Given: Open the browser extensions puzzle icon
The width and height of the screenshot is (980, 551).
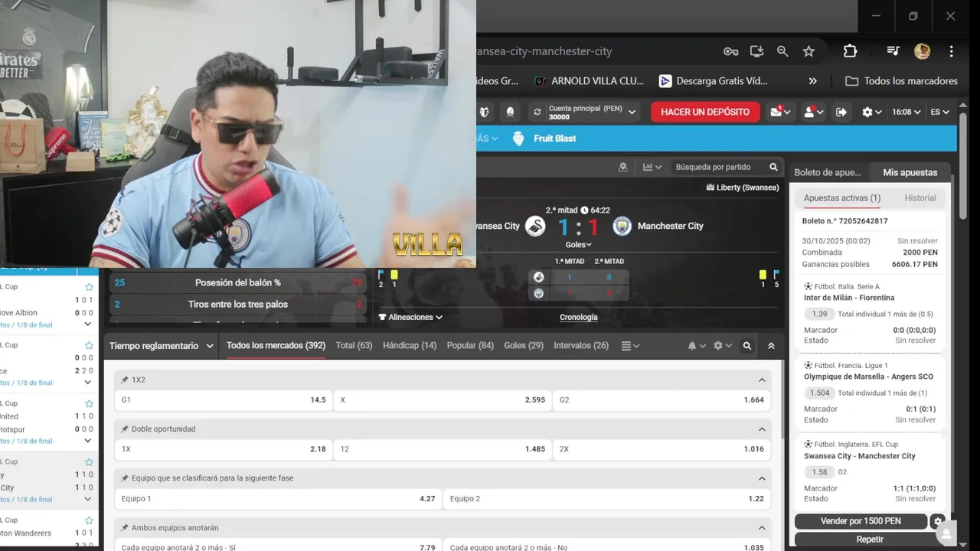Looking at the screenshot, I should click(850, 51).
